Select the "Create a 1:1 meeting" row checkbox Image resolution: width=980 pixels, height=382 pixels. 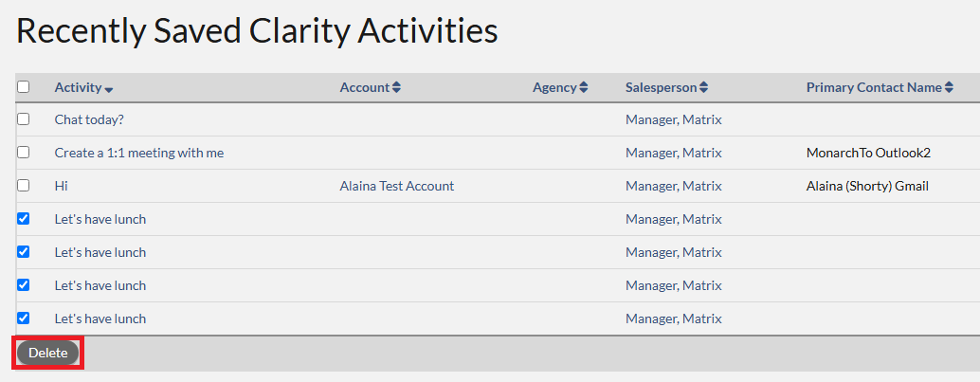[x=24, y=153]
